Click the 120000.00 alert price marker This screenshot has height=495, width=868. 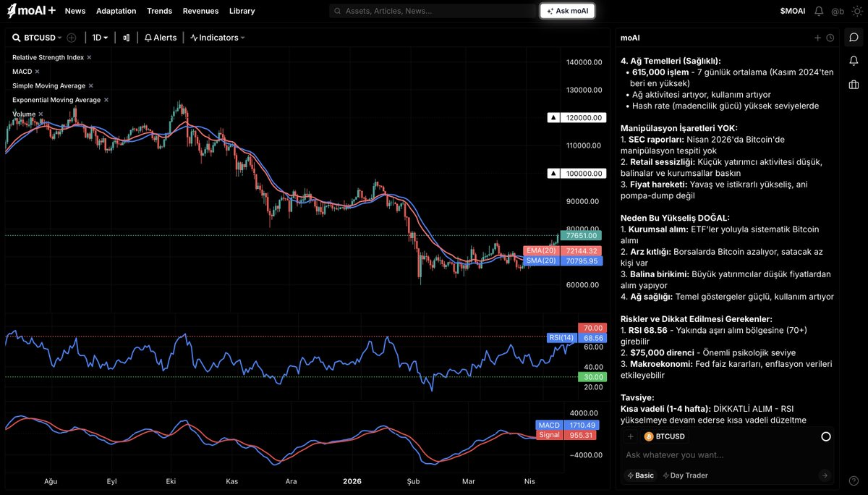click(x=576, y=117)
